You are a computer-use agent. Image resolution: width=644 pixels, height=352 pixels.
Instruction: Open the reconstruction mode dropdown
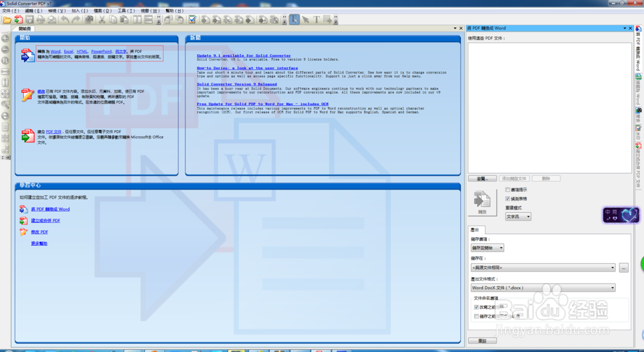518,217
